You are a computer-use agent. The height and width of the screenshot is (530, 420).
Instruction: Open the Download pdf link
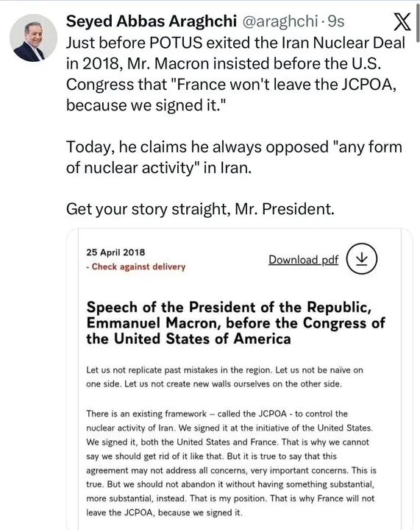coord(303,260)
